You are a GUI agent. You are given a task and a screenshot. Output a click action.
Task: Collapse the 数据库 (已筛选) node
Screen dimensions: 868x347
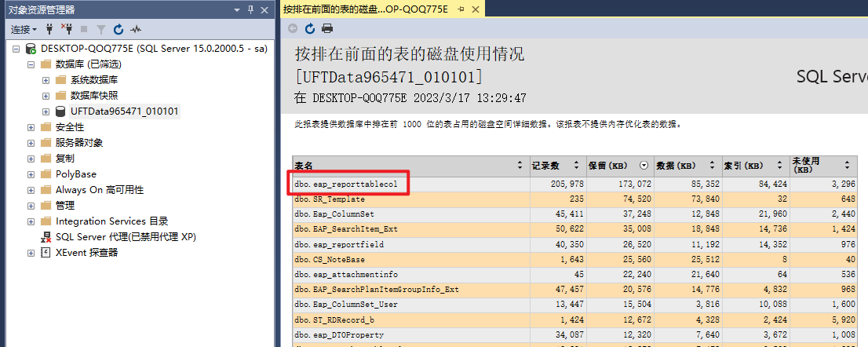(31, 64)
